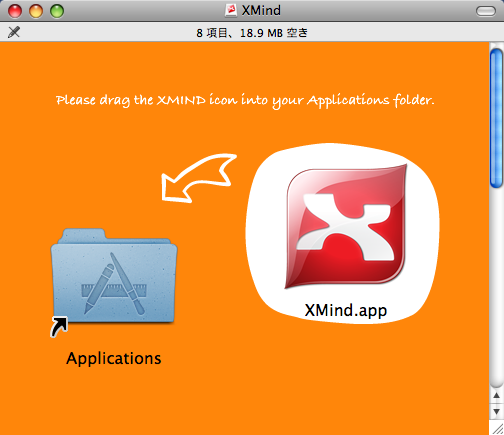Click the small XMind proxy icon in the title bar
The height and width of the screenshot is (435, 504).
pyautogui.click(x=231, y=10)
